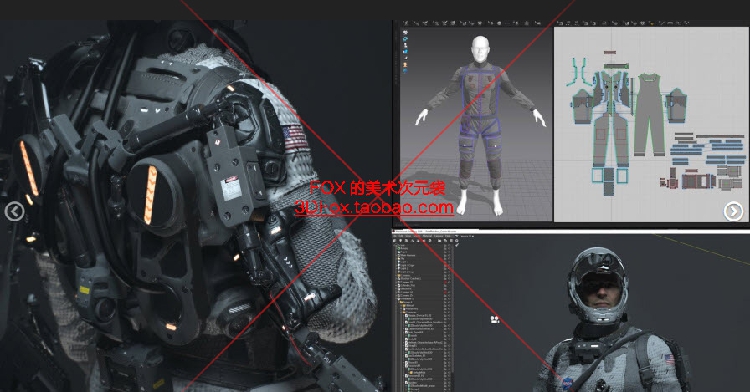Select the paintbrush icon beside the scene tree

point(457,245)
